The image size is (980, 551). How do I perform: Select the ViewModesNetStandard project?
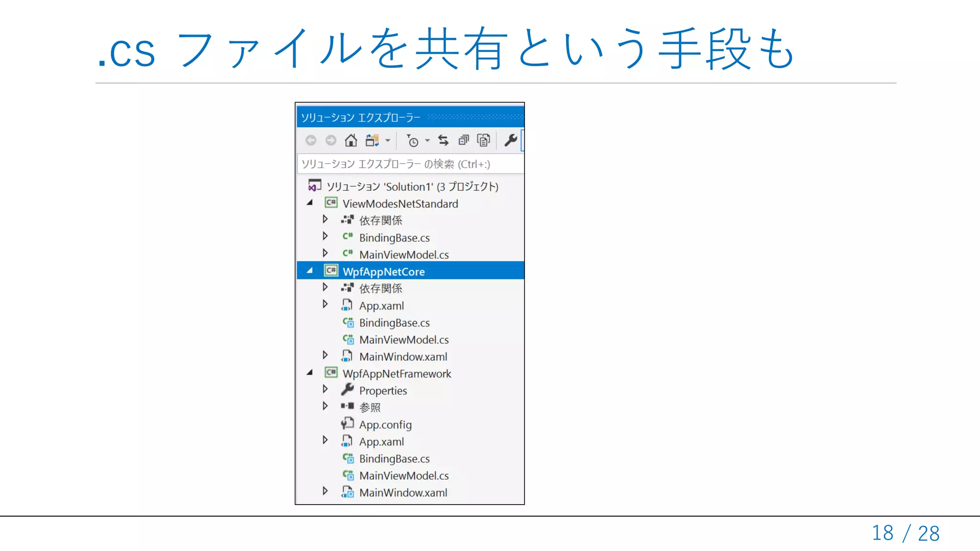[x=400, y=204]
